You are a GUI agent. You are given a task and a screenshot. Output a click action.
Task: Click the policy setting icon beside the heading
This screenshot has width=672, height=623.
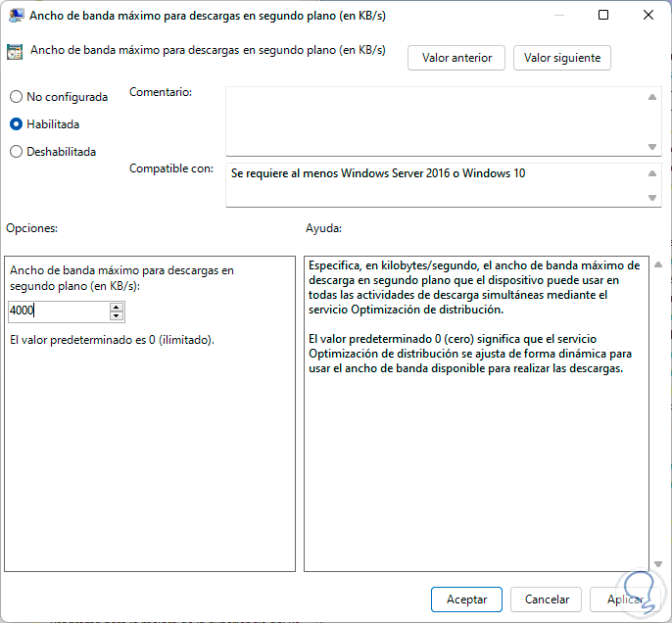[x=15, y=52]
